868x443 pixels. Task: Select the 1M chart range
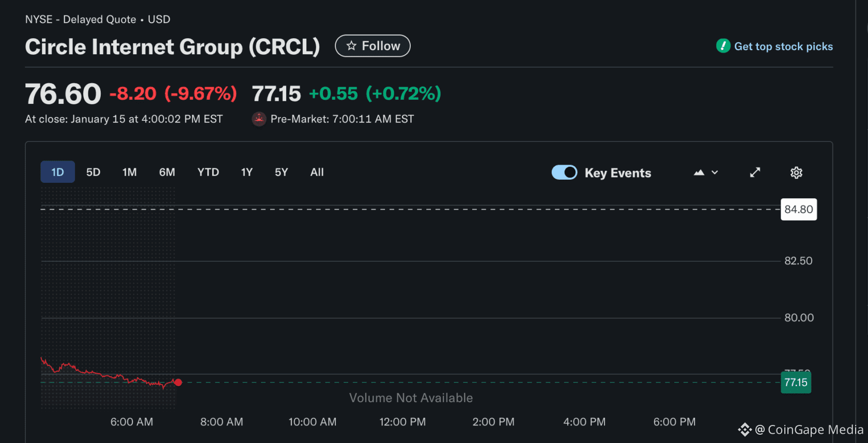[129, 172]
